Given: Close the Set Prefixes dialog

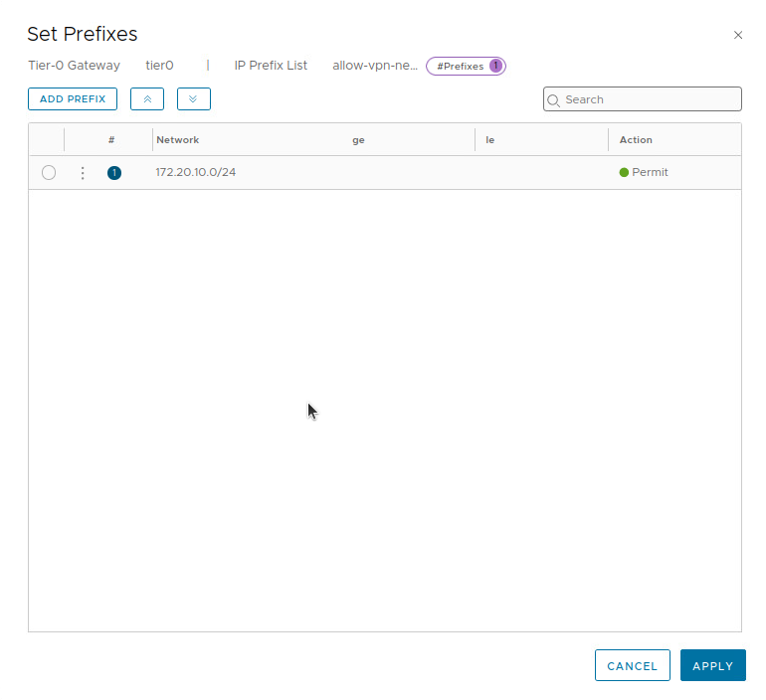Looking at the screenshot, I should (x=737, y=35).
